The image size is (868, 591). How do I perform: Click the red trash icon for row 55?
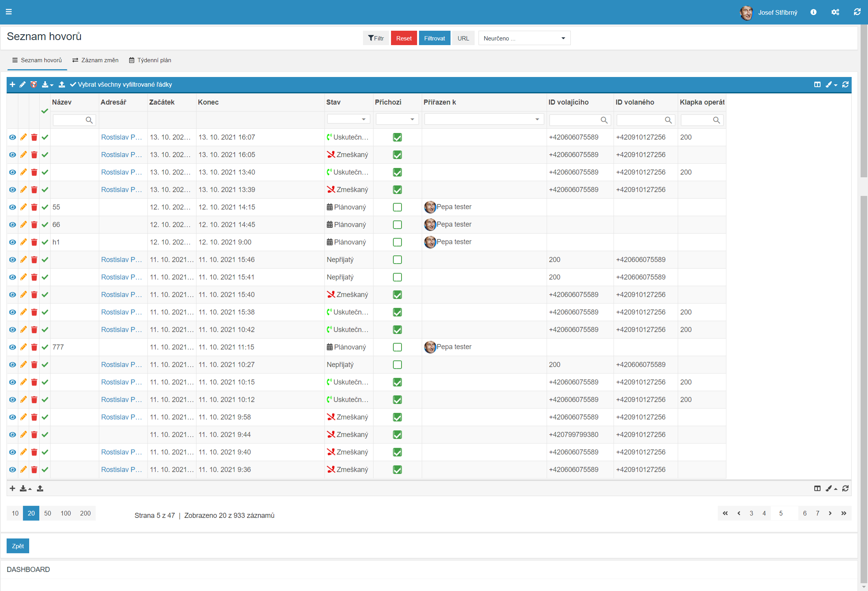pos(34,207)
